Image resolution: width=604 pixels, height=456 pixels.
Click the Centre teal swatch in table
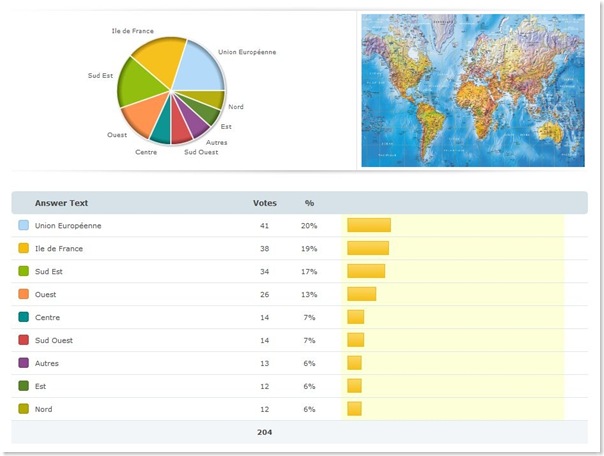click(x=23, y=317)
